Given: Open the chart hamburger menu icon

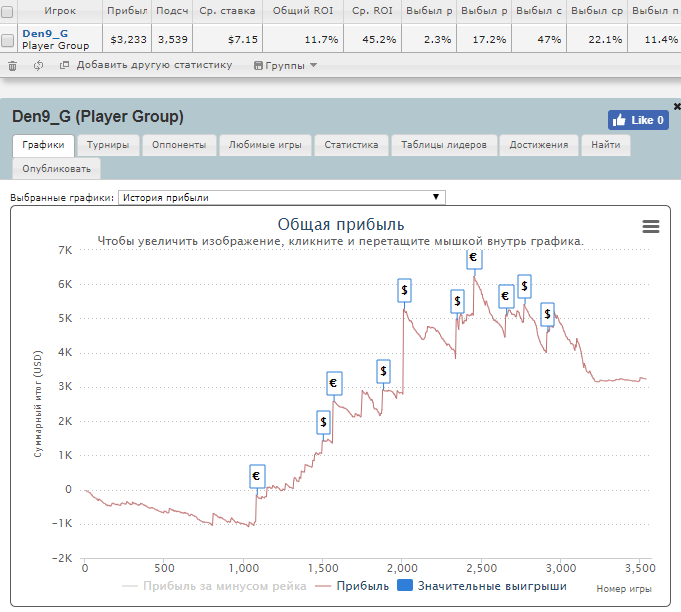Looking at the screenshot, I should point(651,226).
